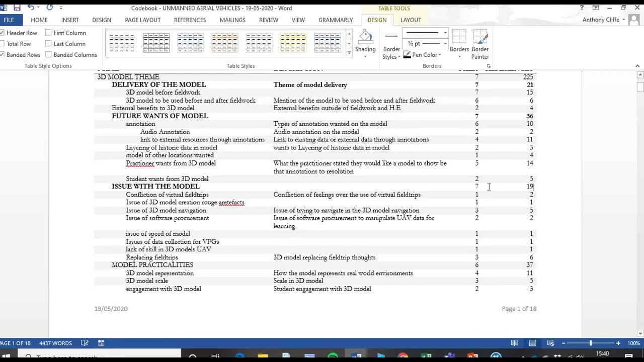The width and height of the screenshot is (644, 362).
Task: Click the account profile picture icon
Action: click(634, 20)
